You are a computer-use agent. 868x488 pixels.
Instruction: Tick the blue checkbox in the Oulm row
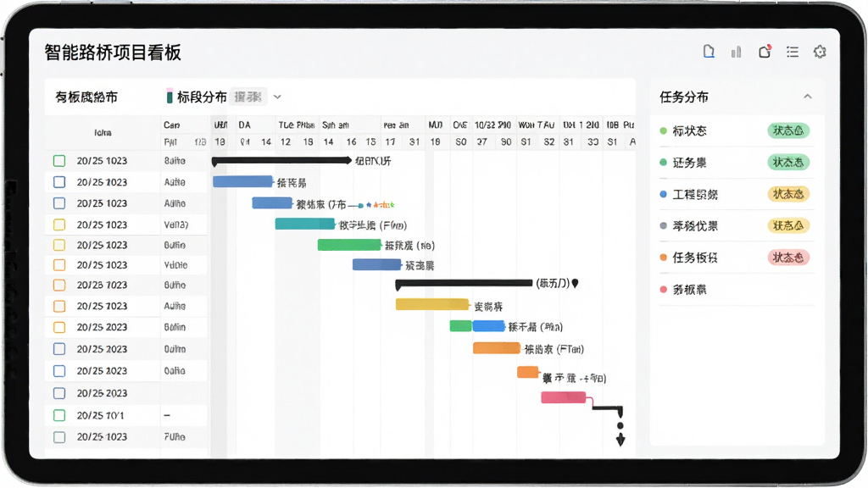(x=59, y=349)
